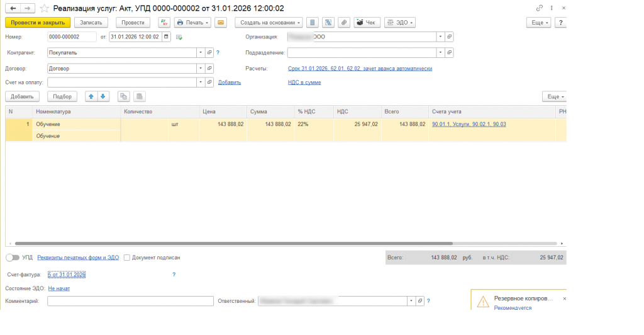This screenshot has width=644, height=335.
Task: Open Организация card via open button
Action: tap(449, 37)
